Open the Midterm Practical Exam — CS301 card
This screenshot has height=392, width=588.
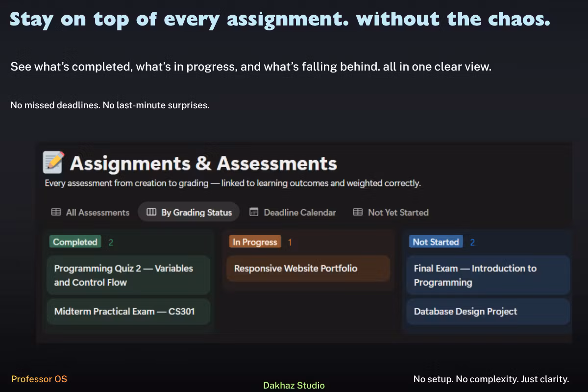tap(128, 312)
